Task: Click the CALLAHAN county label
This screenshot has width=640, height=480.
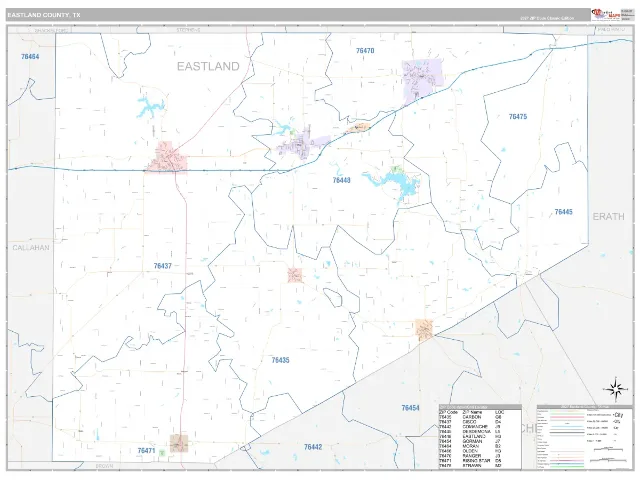Action: (31, 248)
